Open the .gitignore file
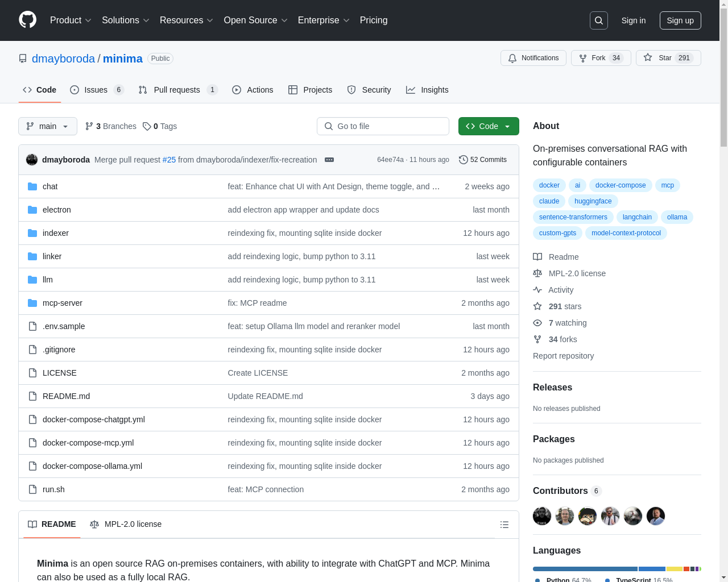This screenshot has height=582, width=728. (59, 350)
